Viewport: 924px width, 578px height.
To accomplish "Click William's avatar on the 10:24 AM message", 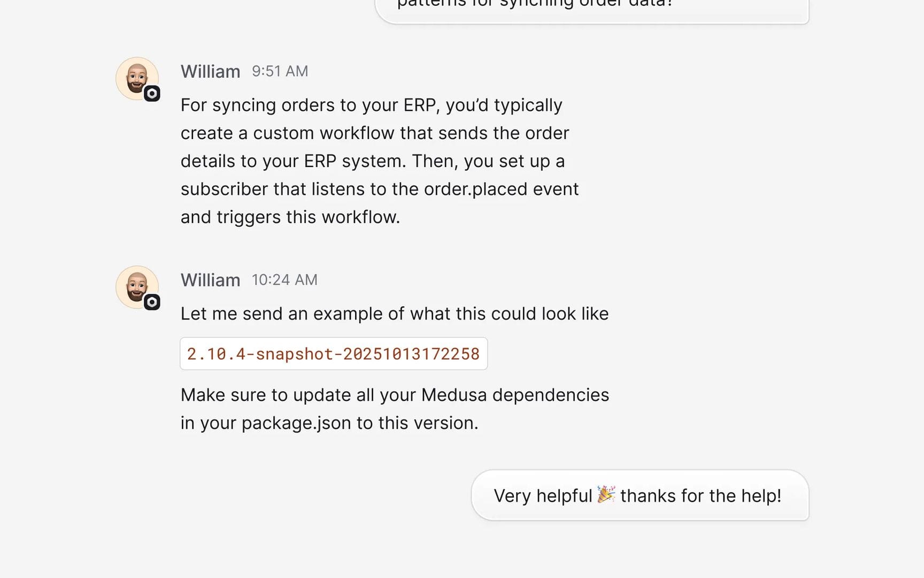I will coord(137,287).
